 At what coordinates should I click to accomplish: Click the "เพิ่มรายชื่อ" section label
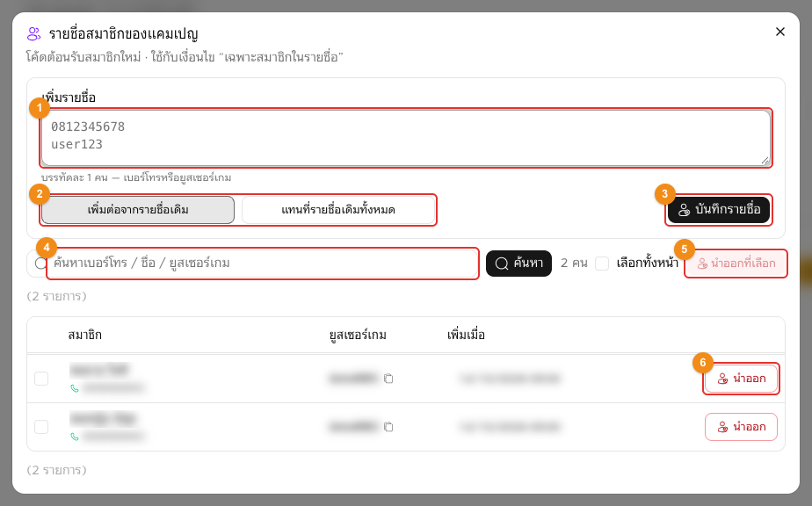click(69, 98)
